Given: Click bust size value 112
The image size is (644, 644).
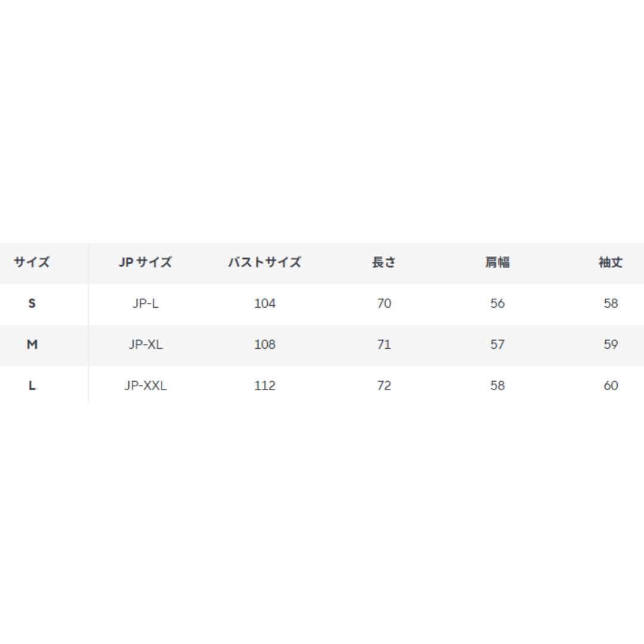Looking at the screenshot, I should coord(265,386).
